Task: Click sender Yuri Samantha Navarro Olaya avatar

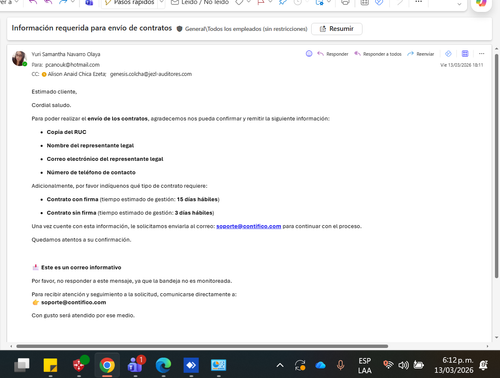Action: point(19,59)
